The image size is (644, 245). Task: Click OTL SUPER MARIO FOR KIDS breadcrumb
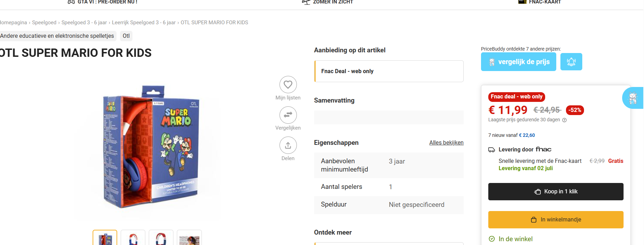click(x=214, y=23)
